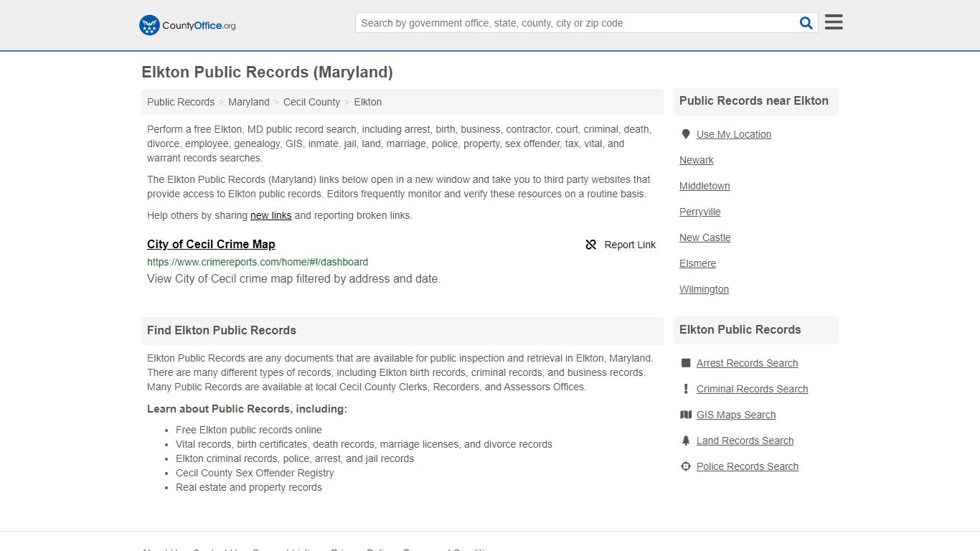The width and height of the screenshot is (980, 551).
Task: Click the Arrest Records square icon
Action: tap(685, 363)
